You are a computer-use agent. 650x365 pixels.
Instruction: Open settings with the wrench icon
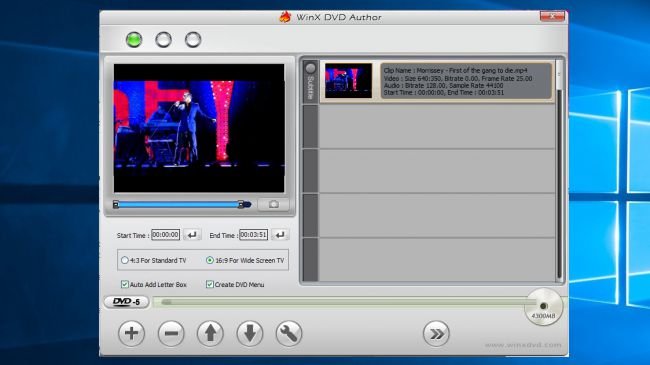pyautogui.click(x=289, y=333)
